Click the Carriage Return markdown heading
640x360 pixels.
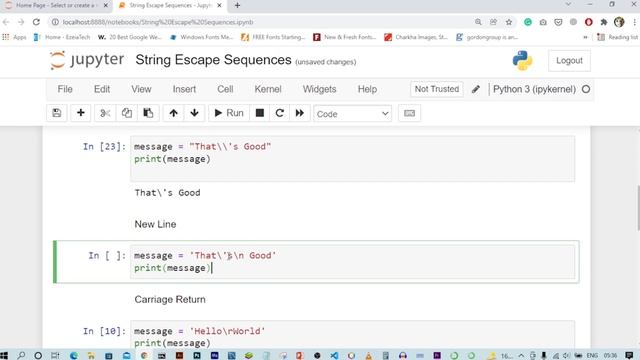[x=170, y=299]
